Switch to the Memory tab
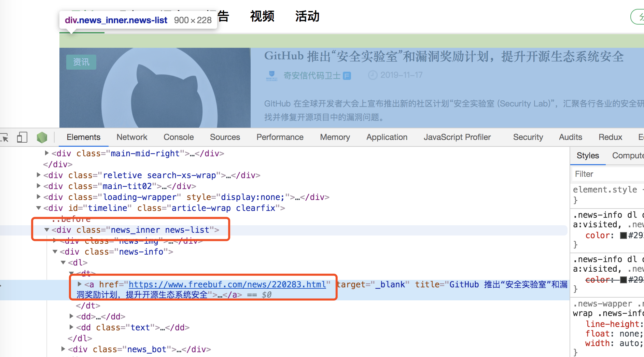 [x=335, y=137]
